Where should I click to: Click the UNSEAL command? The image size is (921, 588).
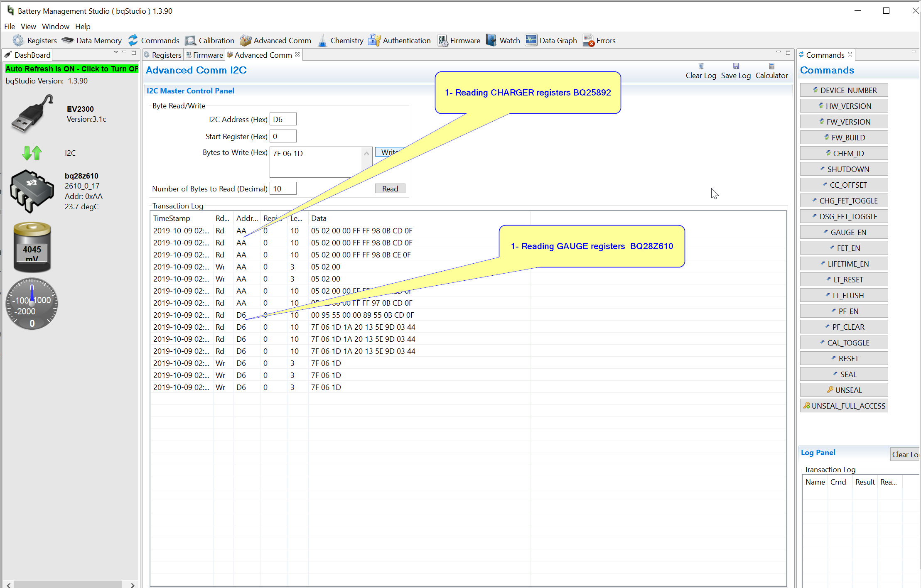pos(844,390)
